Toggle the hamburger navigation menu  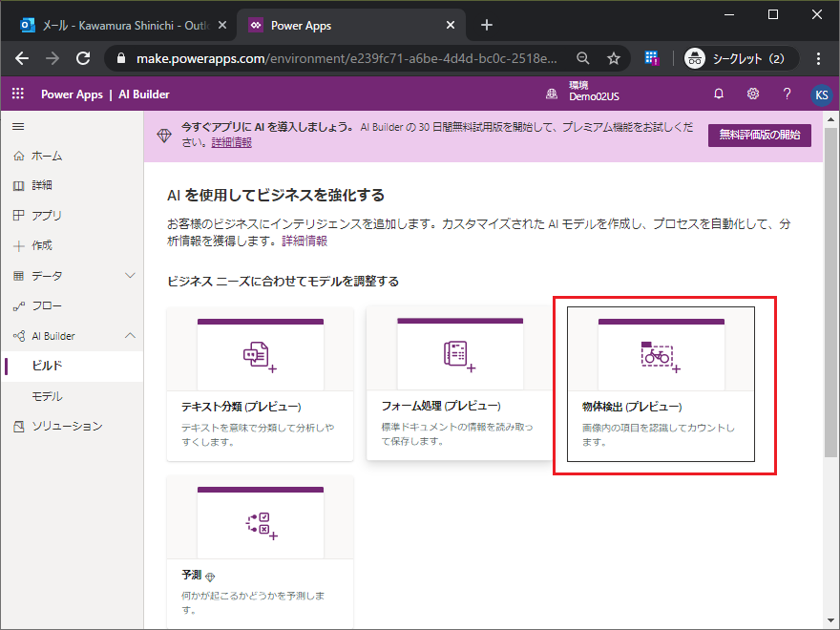(x=18, y=126)
